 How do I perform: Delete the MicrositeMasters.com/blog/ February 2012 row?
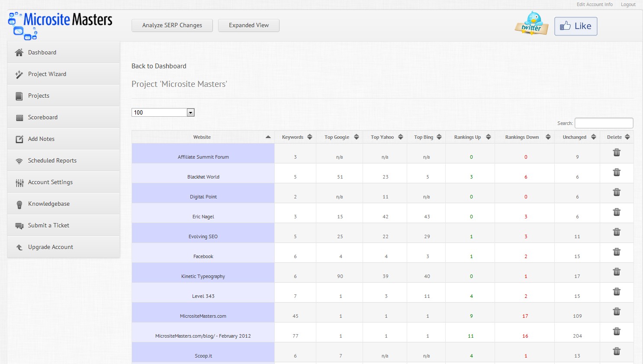point(617,331)
